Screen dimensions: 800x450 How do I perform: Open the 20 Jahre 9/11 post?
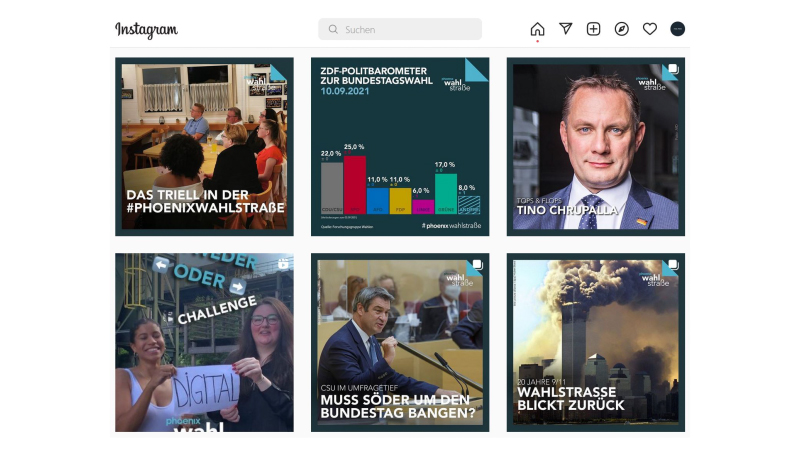point(596,342)
